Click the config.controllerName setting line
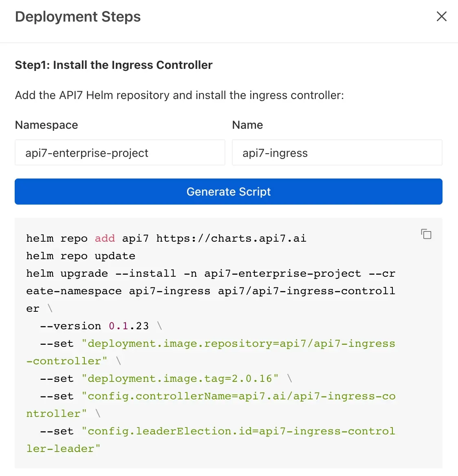 point(210,396)
